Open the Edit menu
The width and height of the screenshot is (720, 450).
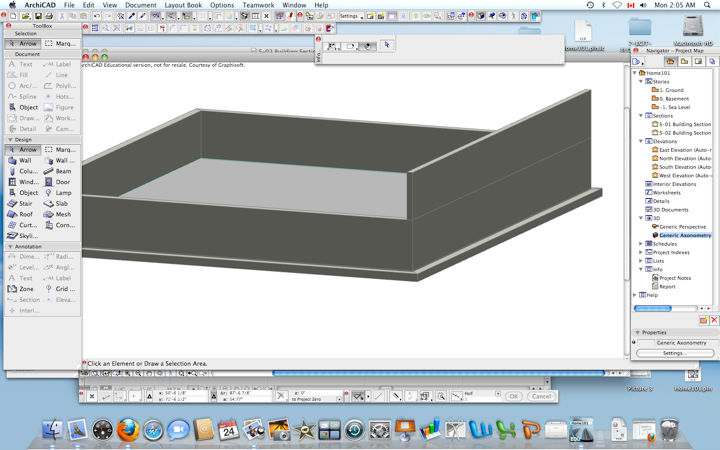tap(89, 5)
